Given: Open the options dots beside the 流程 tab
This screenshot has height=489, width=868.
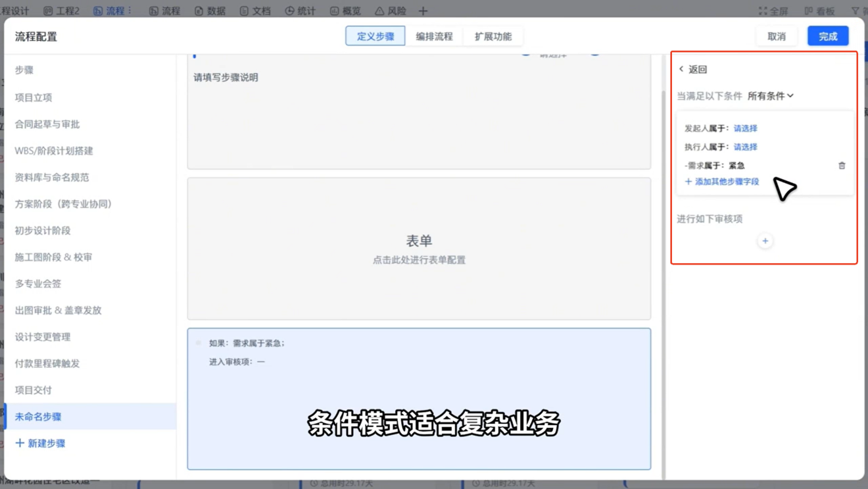Looking at the screenshot, I should tap(130, 11).
